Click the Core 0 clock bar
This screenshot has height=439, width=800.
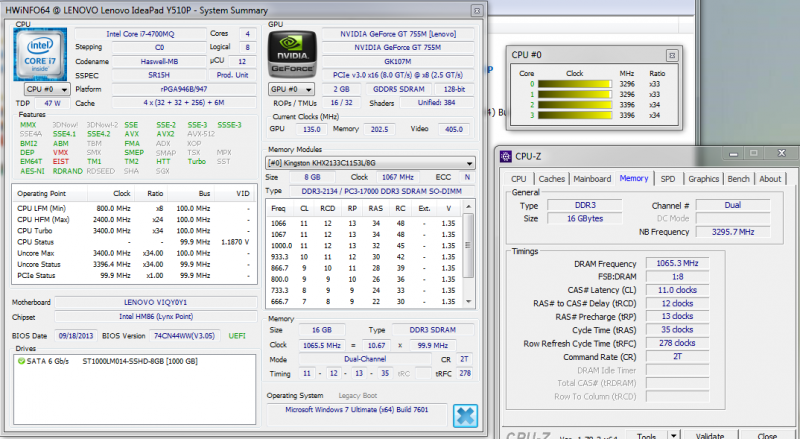point(574,84)
